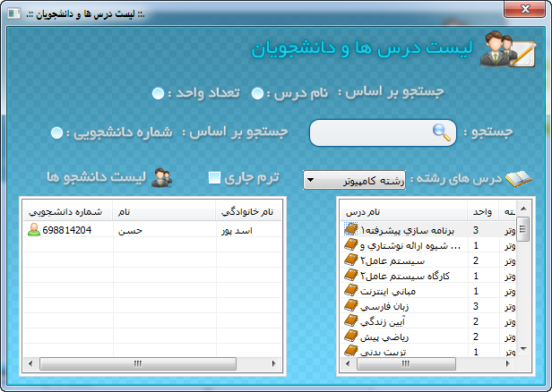Click the course list vertical scrollbar thumb
Image resolution: width=552 pixels, height=392 pixels.
point(523,229)
